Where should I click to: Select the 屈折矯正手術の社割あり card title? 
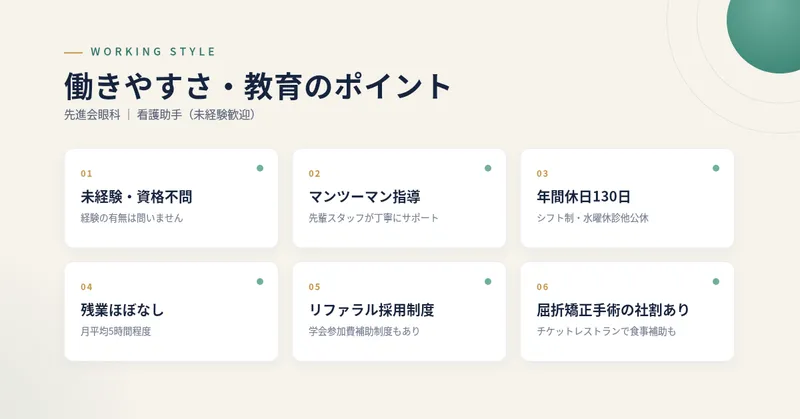613,310
